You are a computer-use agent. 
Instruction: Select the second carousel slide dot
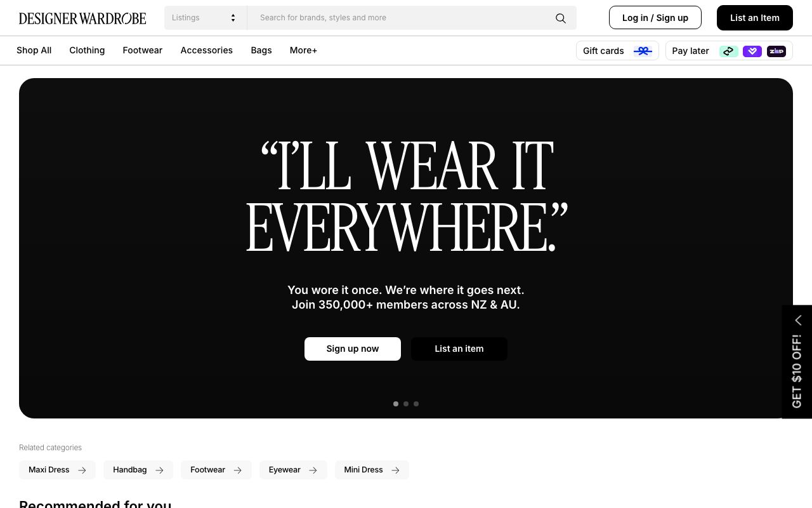point(406,404)
